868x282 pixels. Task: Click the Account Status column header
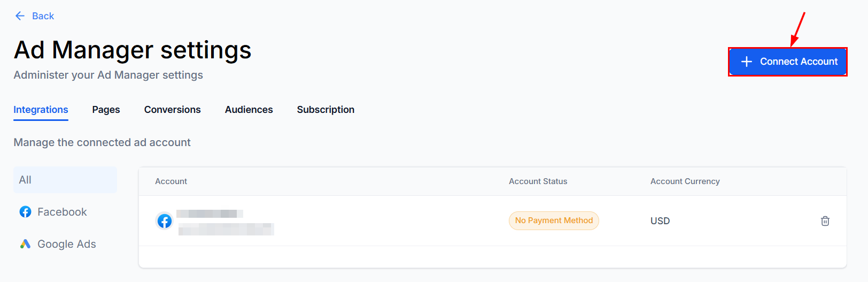tap(538, 181)
